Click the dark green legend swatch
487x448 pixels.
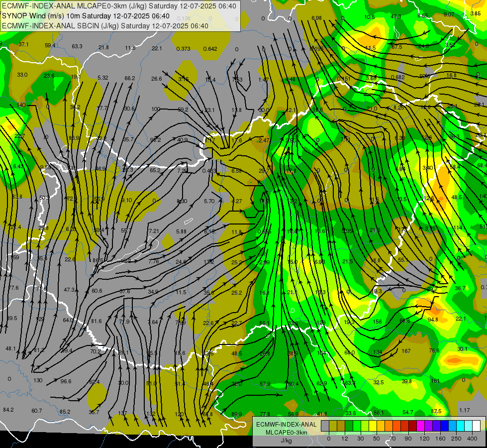[349, 426]
